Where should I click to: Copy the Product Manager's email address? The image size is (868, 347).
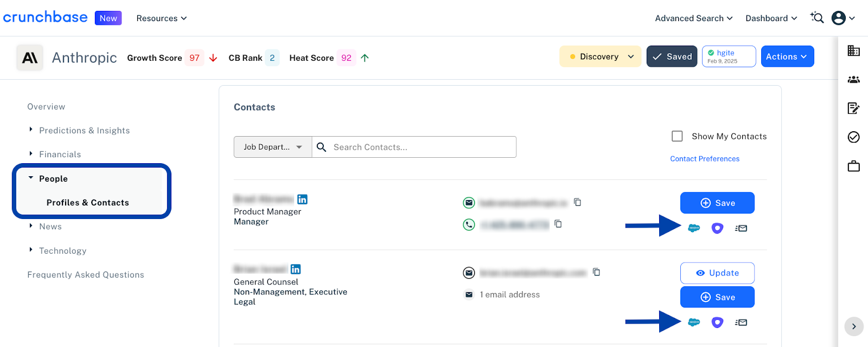pos(578,202)
